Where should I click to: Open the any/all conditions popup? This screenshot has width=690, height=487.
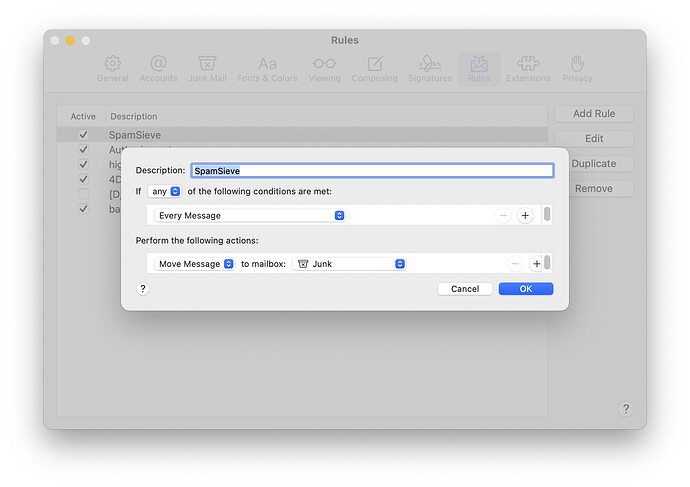click(x=165, y=191)
